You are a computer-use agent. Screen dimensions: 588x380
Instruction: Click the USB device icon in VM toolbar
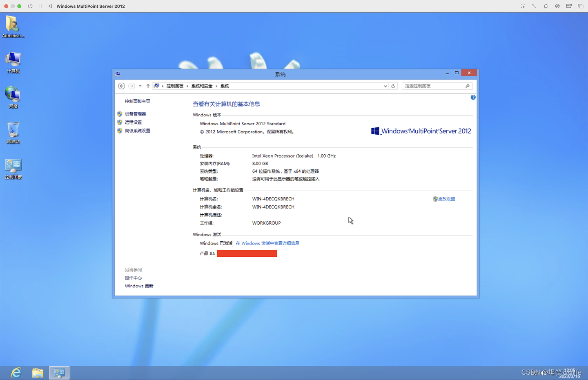(x=546, y=6)
